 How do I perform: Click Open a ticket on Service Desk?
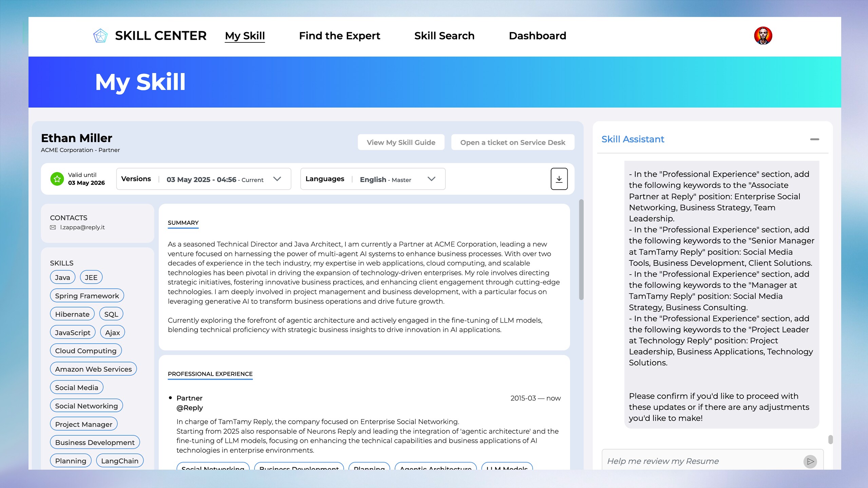point(512,142)
